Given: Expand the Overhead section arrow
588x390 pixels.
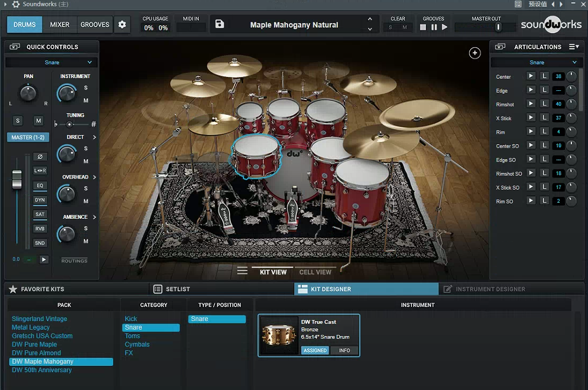Looking at the screenshot, I should [x=94, y=177].
